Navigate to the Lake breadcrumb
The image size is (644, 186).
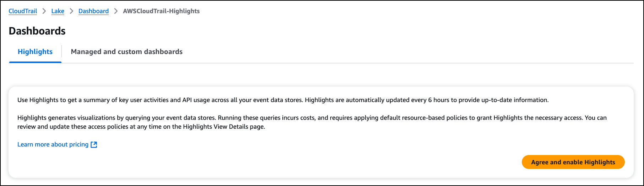[x=58, y=11]
